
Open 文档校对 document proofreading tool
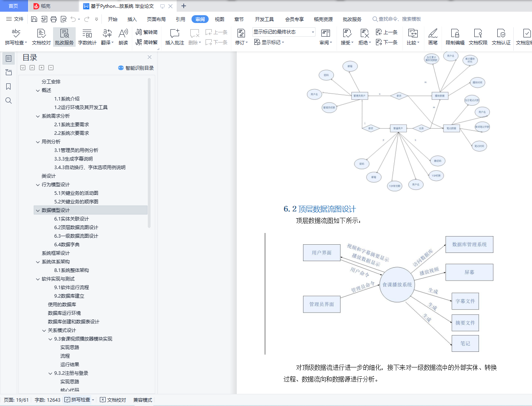click(41, 37)
